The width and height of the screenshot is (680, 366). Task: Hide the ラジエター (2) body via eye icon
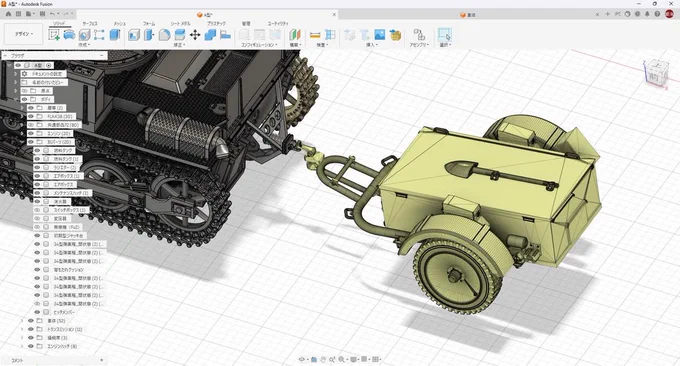(37, 167)
